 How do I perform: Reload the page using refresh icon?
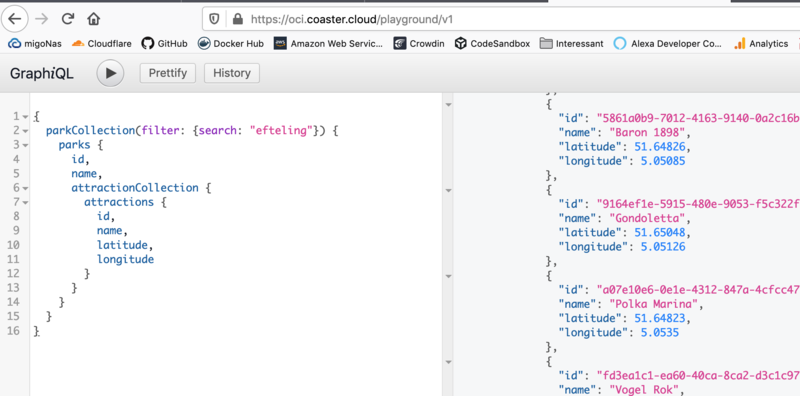tap(67, 19)
